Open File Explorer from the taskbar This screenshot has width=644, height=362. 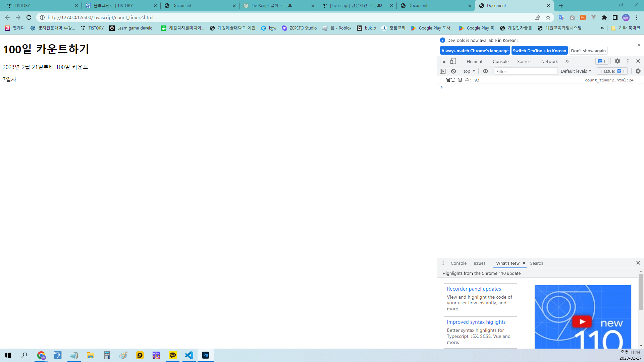91,355
